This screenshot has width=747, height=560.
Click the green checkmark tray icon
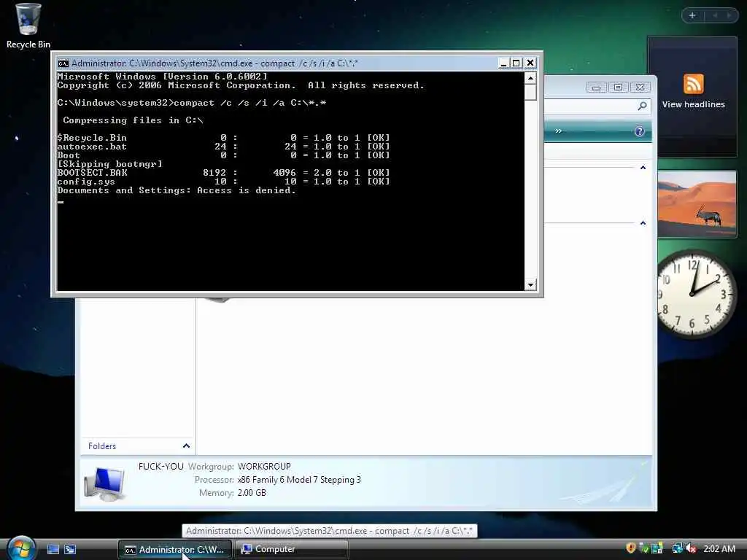pyautogui.click(x=643, y=548)
